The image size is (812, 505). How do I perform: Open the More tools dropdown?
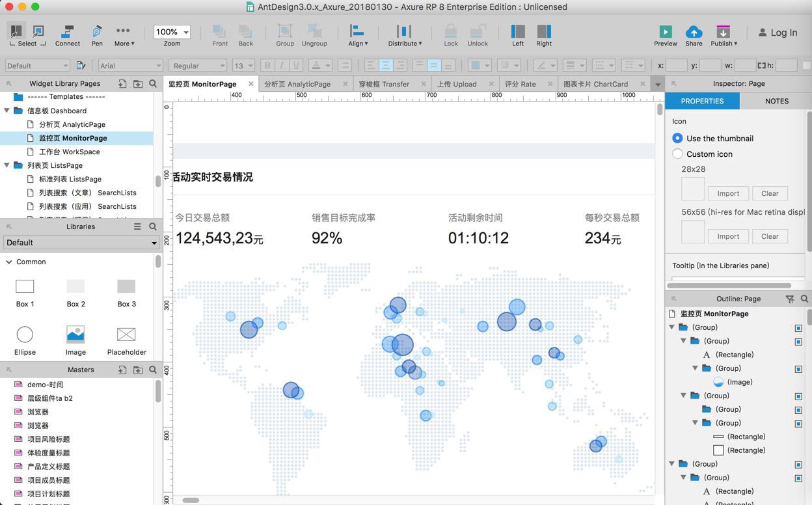123,36
